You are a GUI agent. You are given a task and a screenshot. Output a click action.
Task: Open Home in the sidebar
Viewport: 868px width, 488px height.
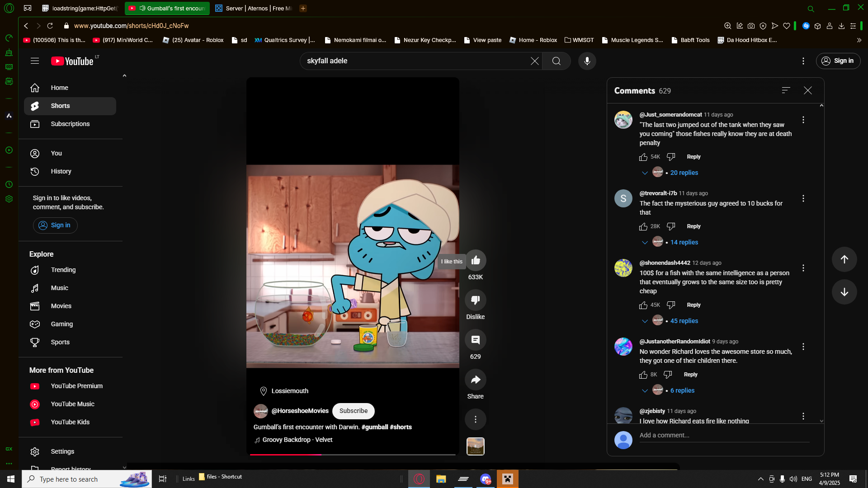click(x=70, y=88)
